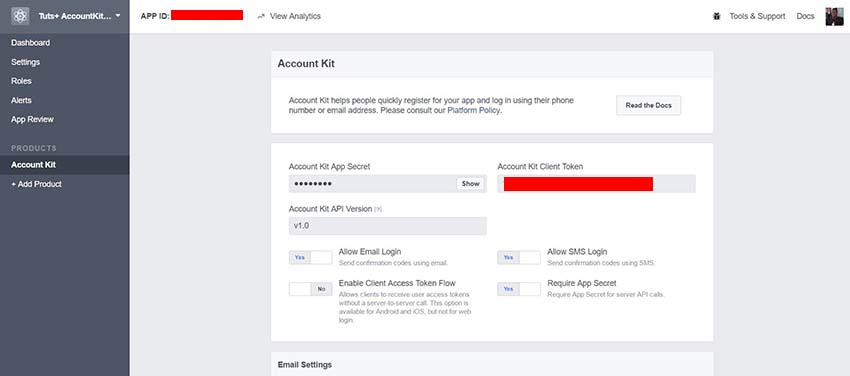850x376 pixels.
Task: Click the Account Kit Client Token field
Action: tap(596, 184)
